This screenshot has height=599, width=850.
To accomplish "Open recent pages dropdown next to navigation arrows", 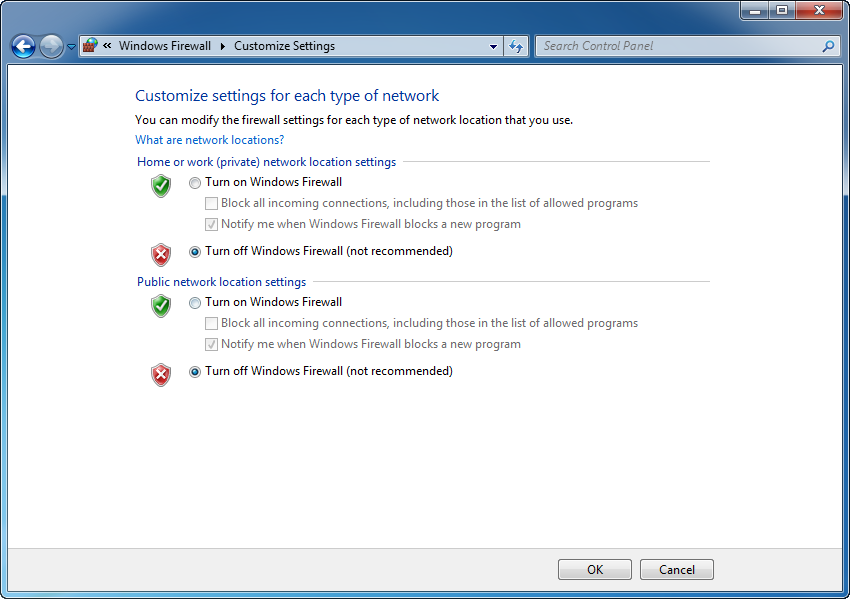I will [x=69, y=46].
